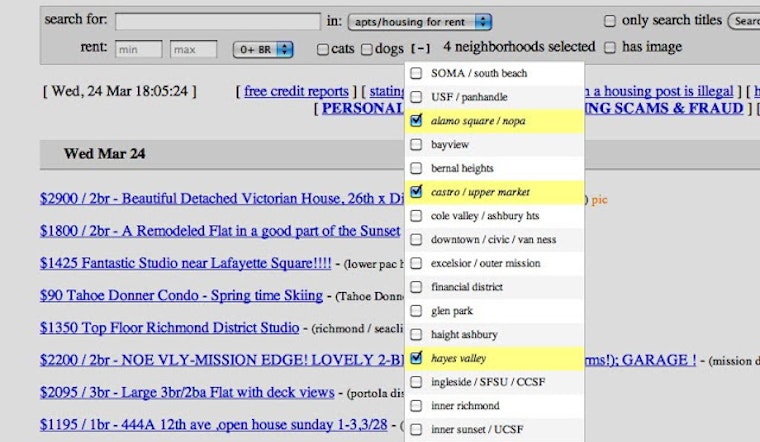Open $2900 / 2br Beautiful Detached Victorian House listing
Screen dimensions: 760x442
(x=222, y=198)
